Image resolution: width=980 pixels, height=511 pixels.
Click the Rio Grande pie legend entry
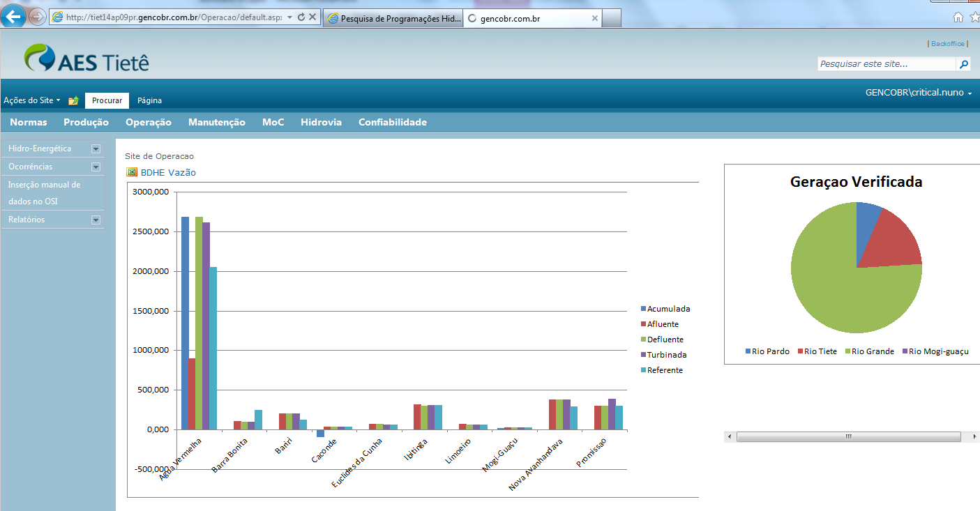[x=870, y=351]
